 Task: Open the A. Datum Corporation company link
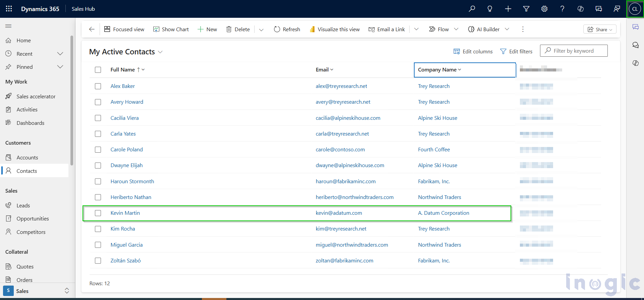443,213
